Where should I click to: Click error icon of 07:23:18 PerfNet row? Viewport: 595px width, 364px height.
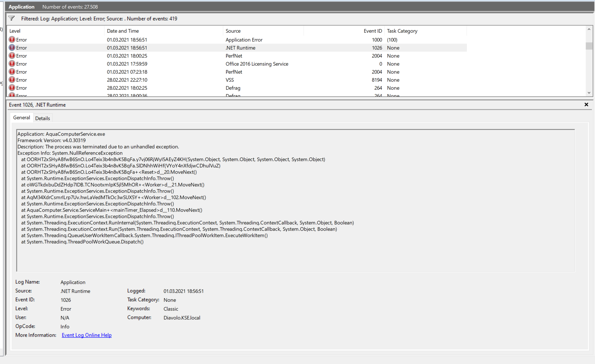pos(12,72)
